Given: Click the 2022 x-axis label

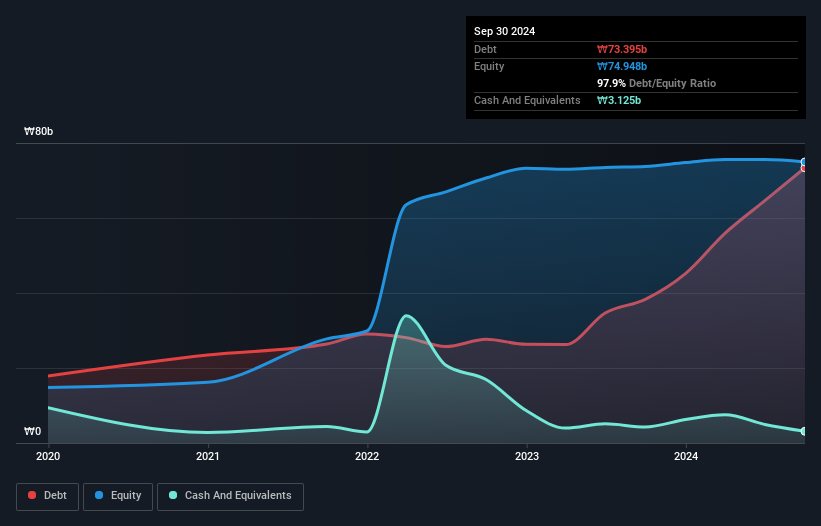Looking at the screenshot, I should tap(367, 456).
